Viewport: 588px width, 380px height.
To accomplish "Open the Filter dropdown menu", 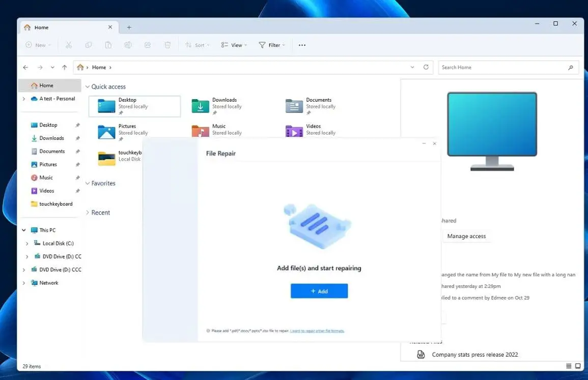I will point(272,45).
